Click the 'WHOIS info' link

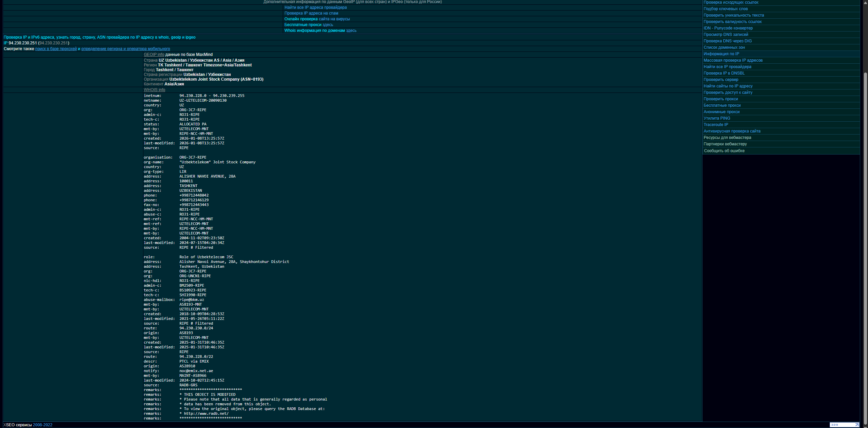154,90
